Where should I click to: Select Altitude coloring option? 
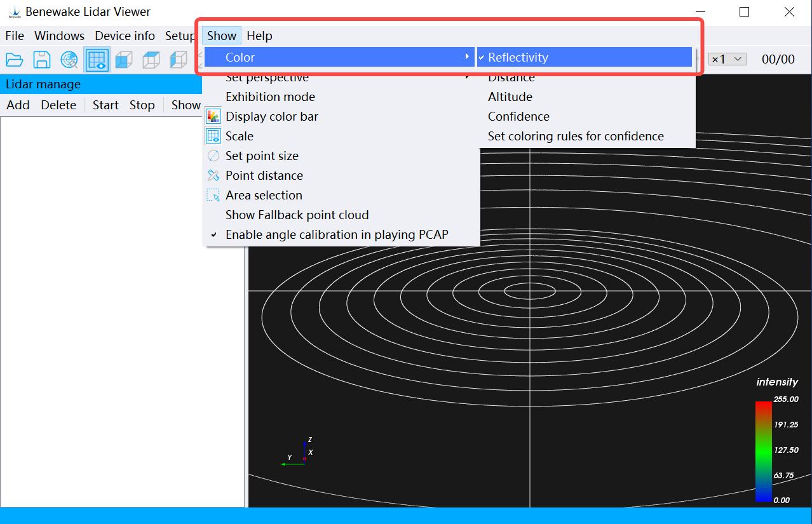510,97
